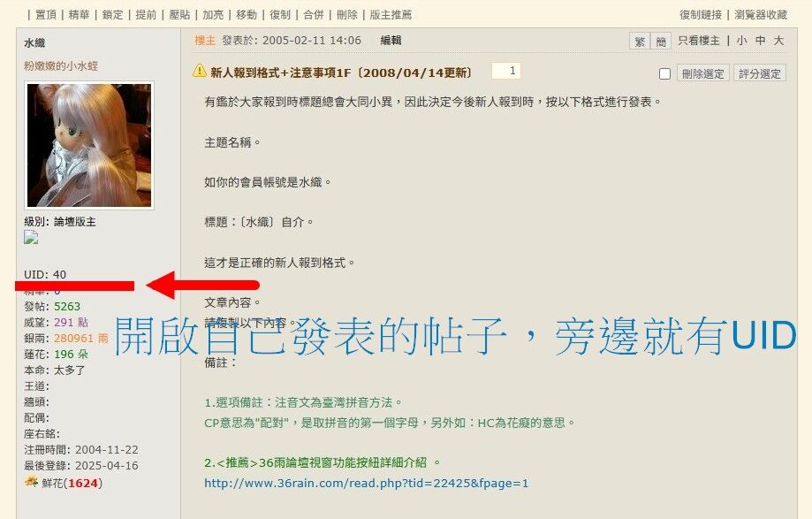The height and width of the screenshot is (519, 812).
Task: Click the flower icon beside 鮮花
Action: 31,482
